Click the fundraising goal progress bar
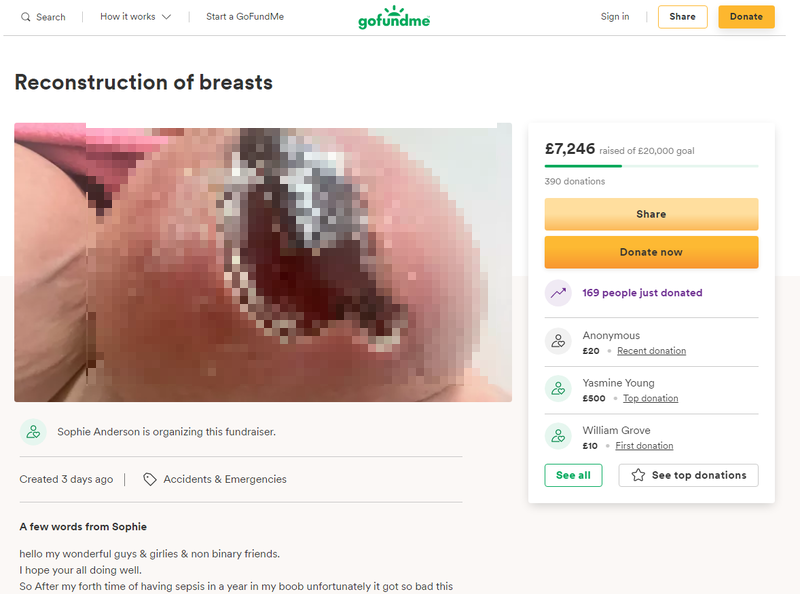Screen dimensions: 800x594 [x=651, y=166]
